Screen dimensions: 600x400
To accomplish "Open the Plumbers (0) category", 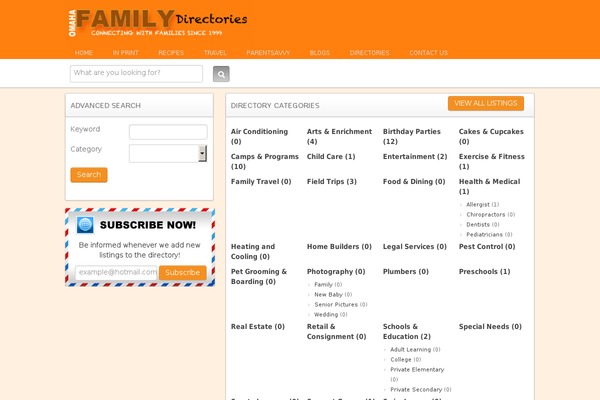I will (406, 271).
